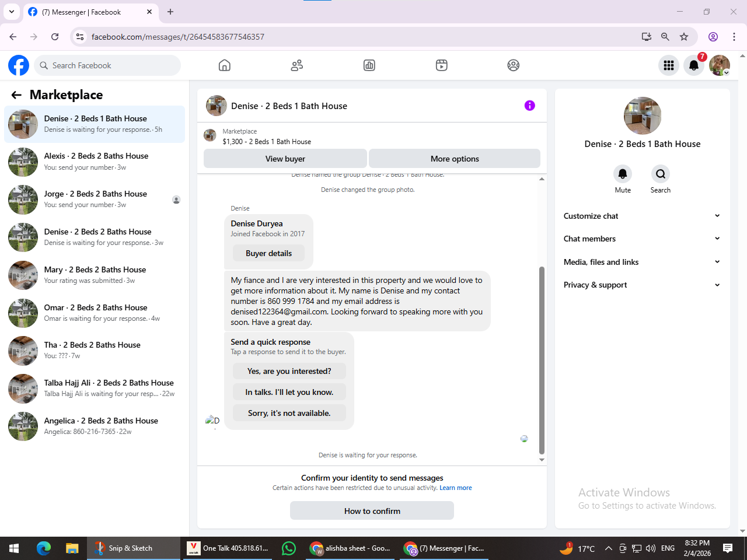Viewport: 747px width, 560px height.
Task: Open the Home feed icon
Action: (225, 65)
